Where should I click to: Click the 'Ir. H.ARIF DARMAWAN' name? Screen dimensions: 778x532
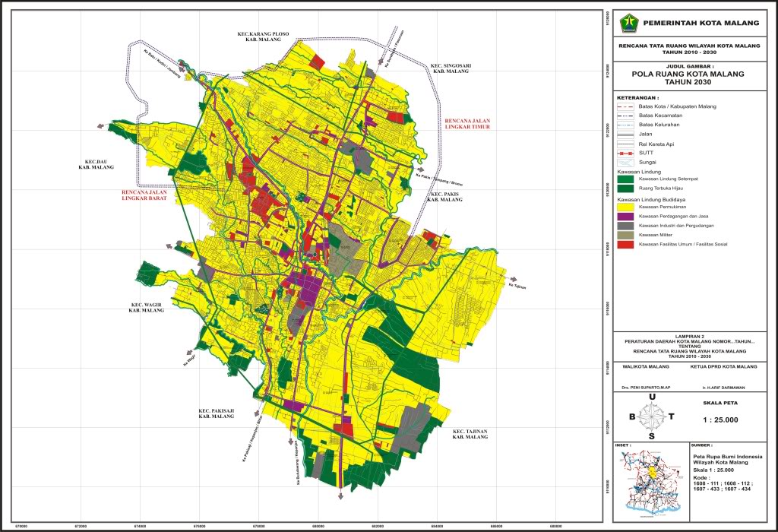point(724,388)
